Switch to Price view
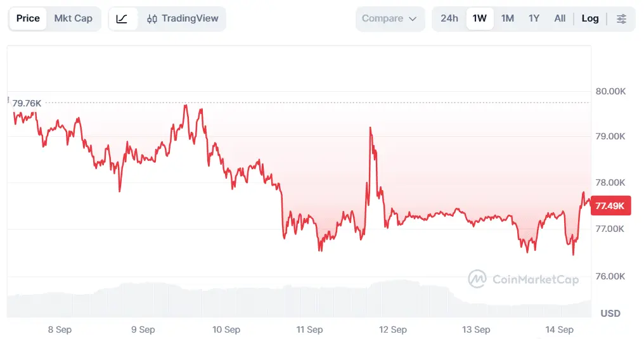Screen dimensions: 644x339 pos(28,18)
